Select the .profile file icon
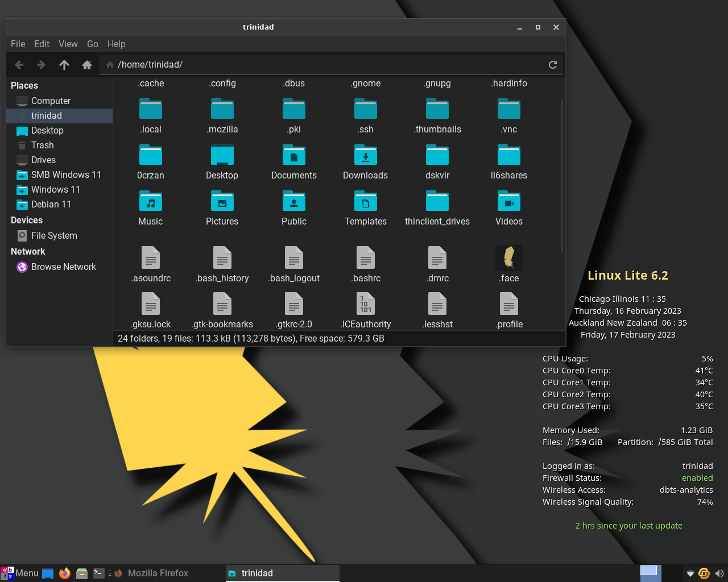This screenshot has width=728, height=582. (509, 304)
